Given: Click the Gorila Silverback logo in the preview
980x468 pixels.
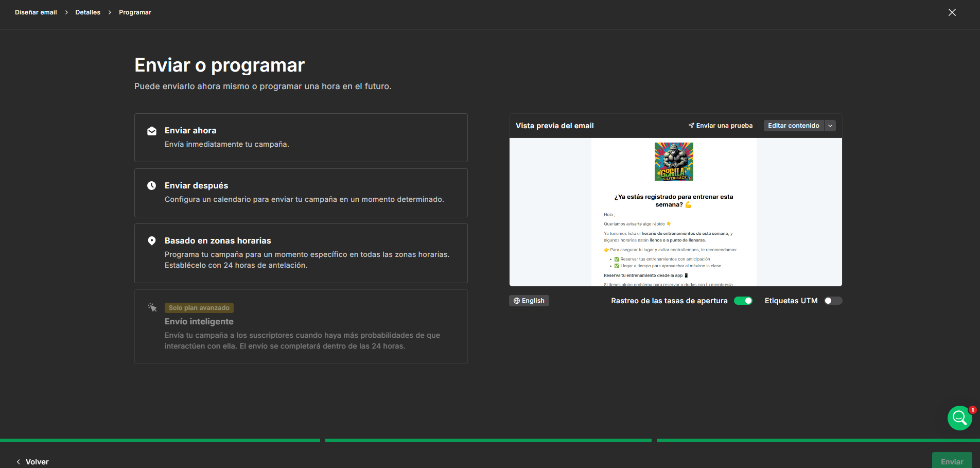Looking at the screenshot, I should tap(673, 161).
